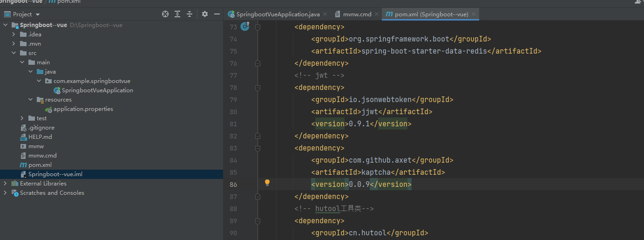Fold the dependency block starting at line 78
The image size is (644, 240).
point(258,88)
